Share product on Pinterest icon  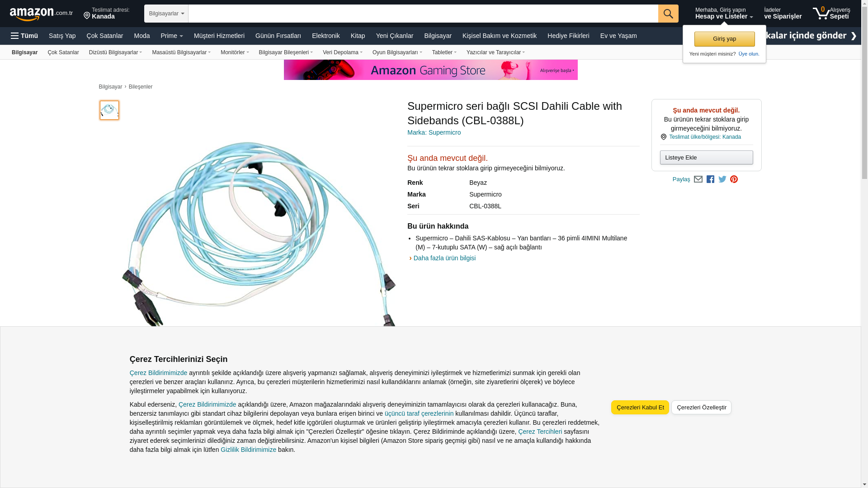(734, 179)
